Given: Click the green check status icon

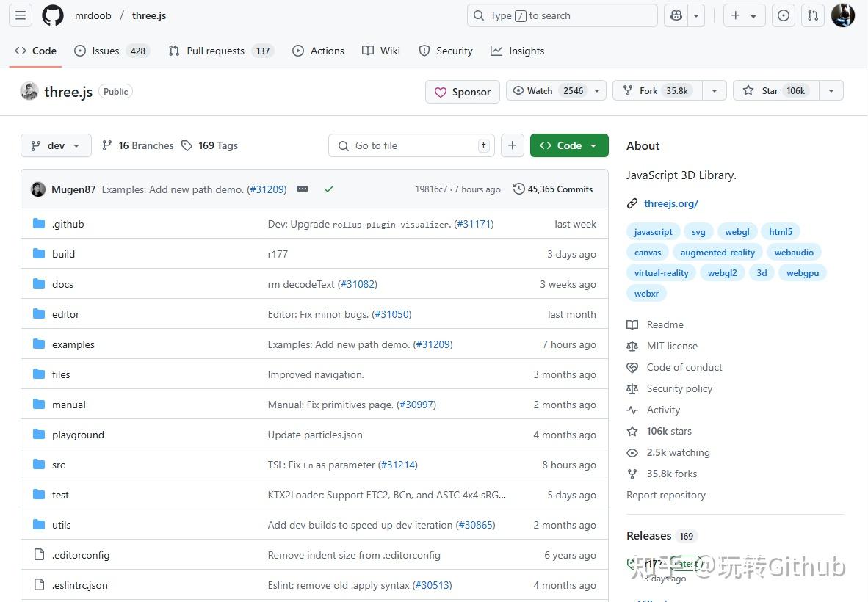Looking at the screenshot, I should coord(329,189).
